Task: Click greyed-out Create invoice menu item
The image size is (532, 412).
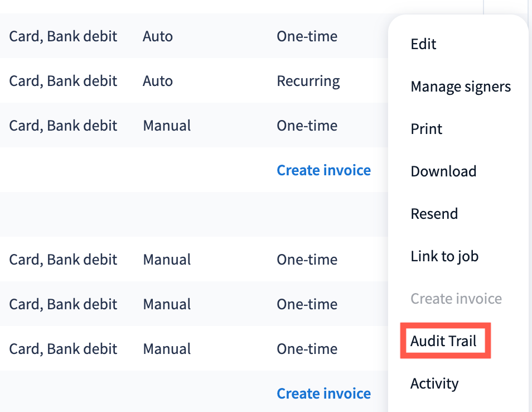Action: (x=456, y=299)
